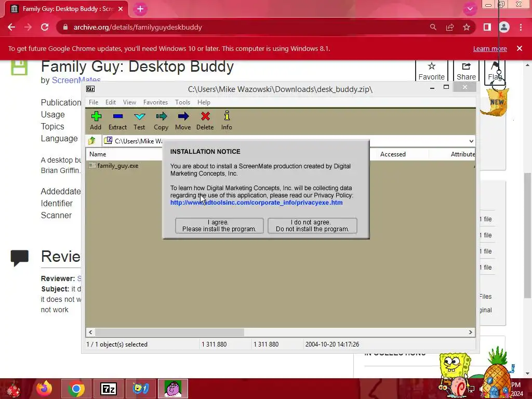Click the Add tool in 7-Zip
The height and width of the screenshot is (399, 532).
point(96,121)
